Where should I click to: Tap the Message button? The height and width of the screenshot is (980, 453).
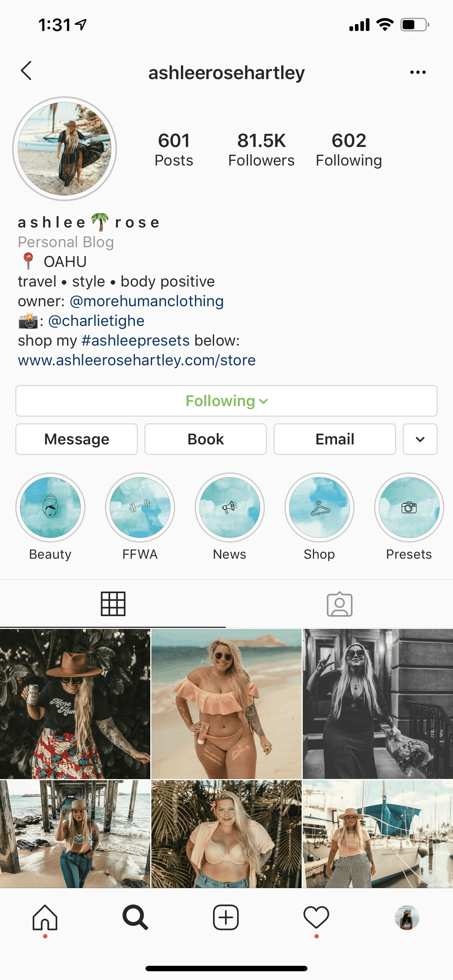point(77,439)
